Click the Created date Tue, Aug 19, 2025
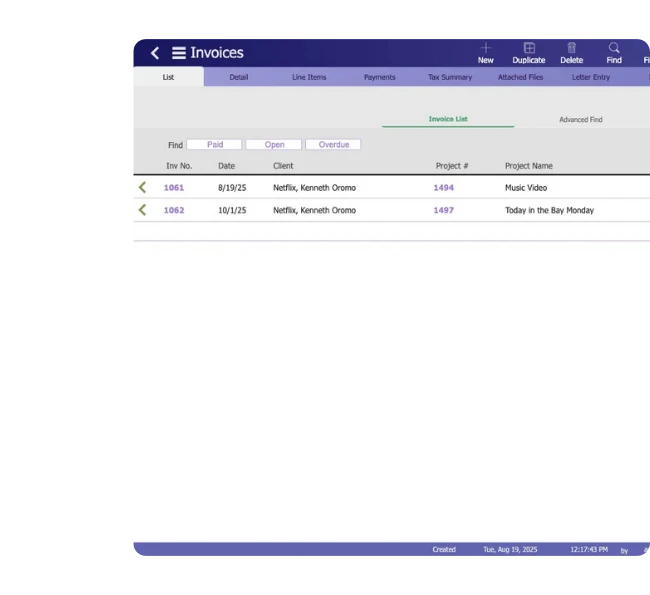Image resolution: width=650 pixels, height=595 pixels. (x=510, y=549)
